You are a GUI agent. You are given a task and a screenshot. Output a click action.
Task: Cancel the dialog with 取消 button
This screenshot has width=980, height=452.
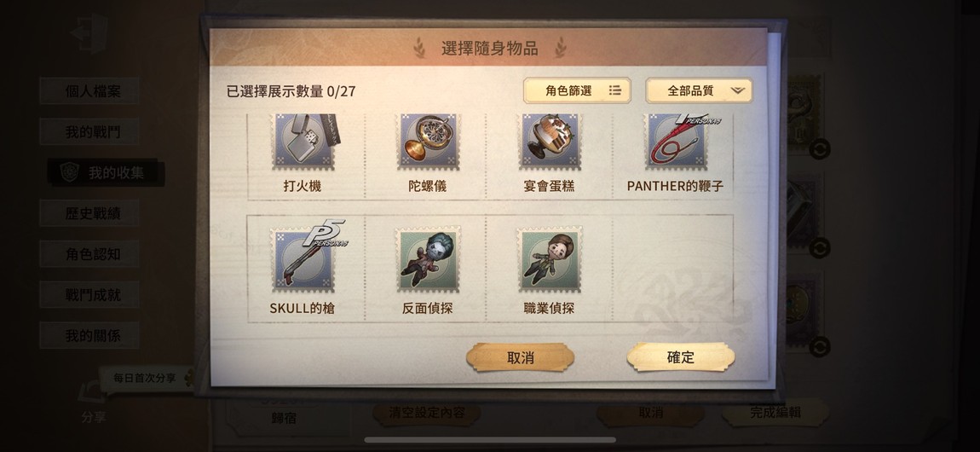pos(520,357)
